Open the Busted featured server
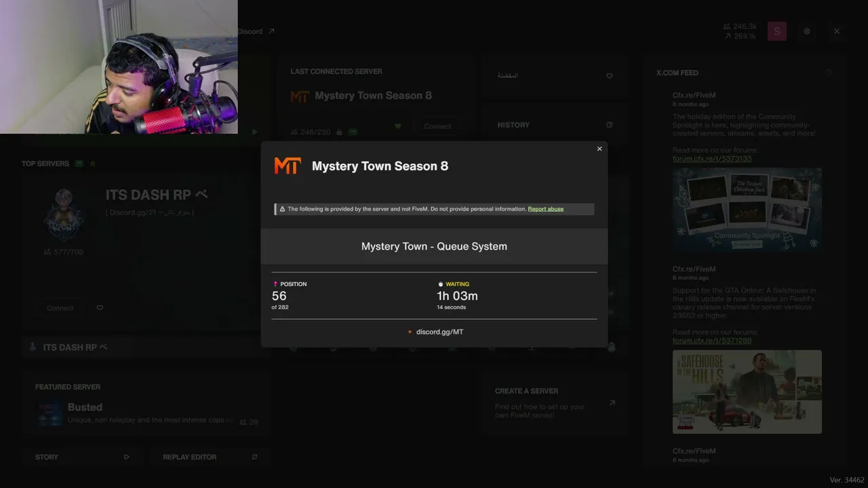 coord(85,407)
